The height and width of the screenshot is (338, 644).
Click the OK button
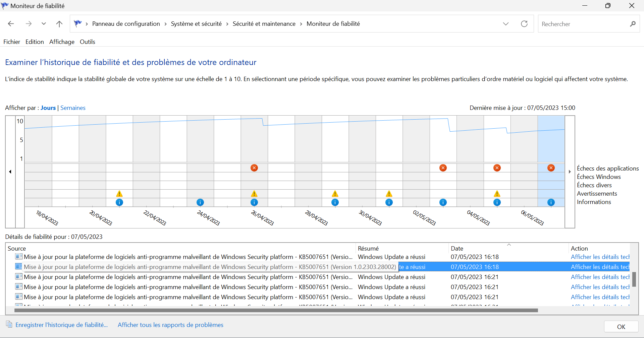point(621,327)
